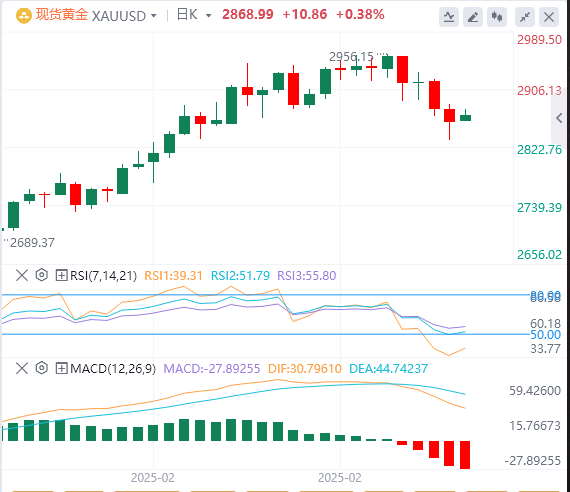Image resolution: width=570 pixels, height=492 pixels.
Task: Remove the RSI indicator panel
Action: 22,275
